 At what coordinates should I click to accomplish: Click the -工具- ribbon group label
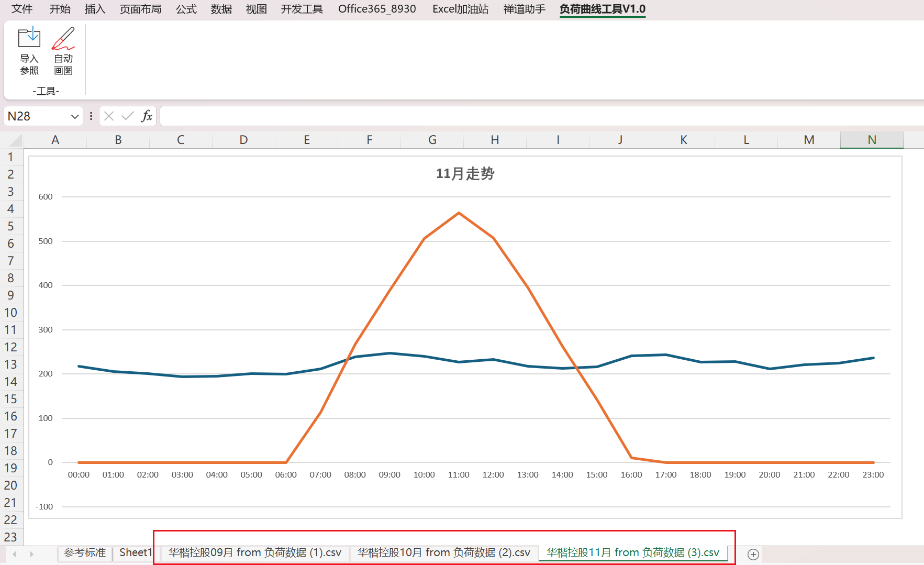[x=46, y=91]
